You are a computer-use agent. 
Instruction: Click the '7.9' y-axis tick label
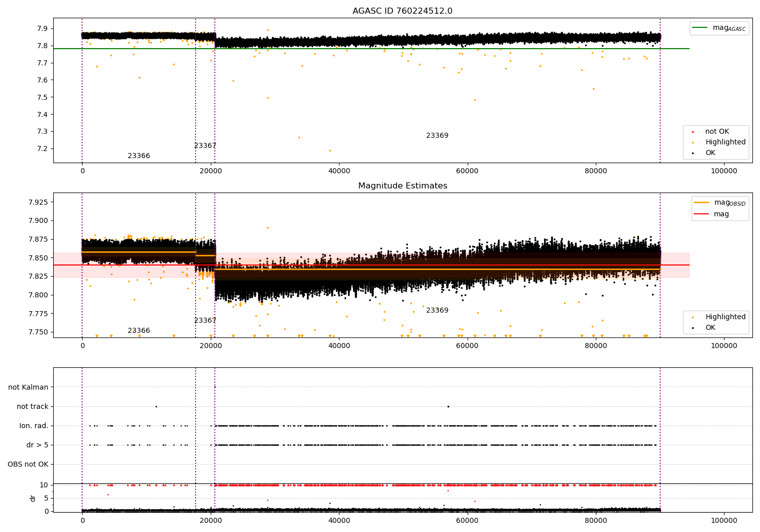click(x=43, y=29)
